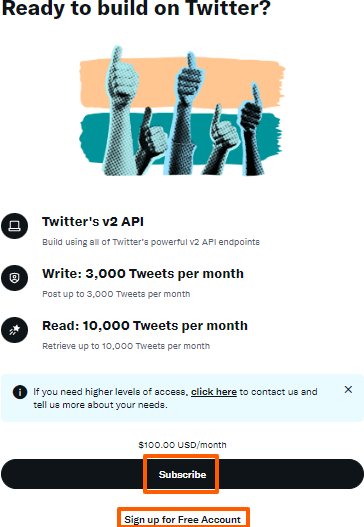Click the black Subscribe button

pyautogui.click(x=182, y=474)
